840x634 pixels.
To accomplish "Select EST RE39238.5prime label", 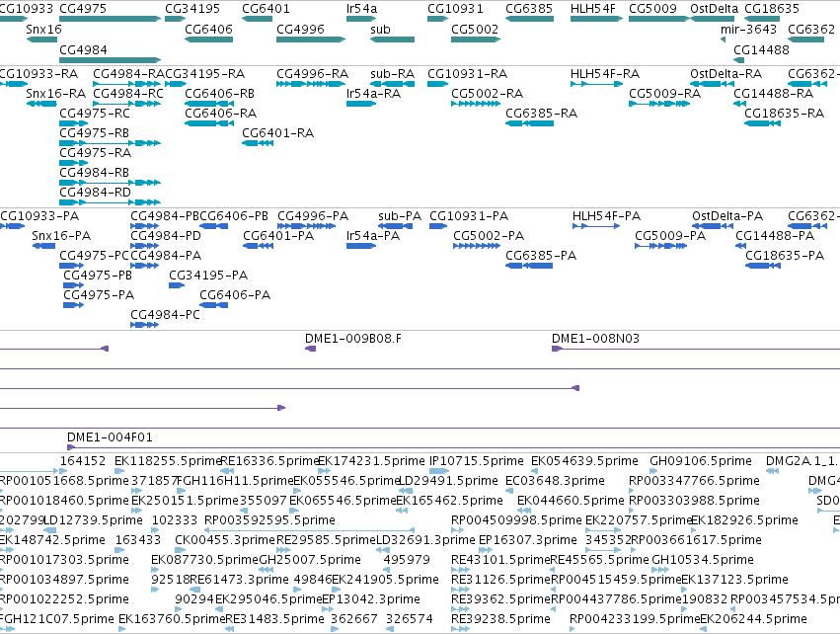I will (x=500, y=619).
